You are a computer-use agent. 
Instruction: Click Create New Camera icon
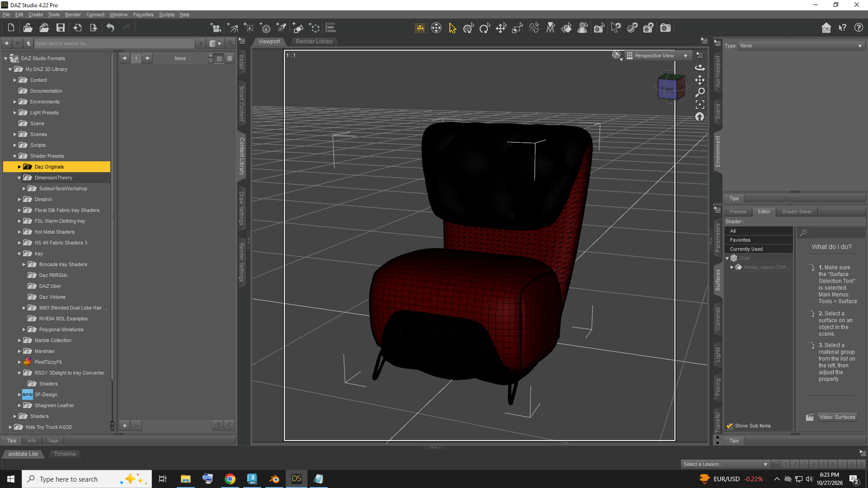[x=216, y=28]
